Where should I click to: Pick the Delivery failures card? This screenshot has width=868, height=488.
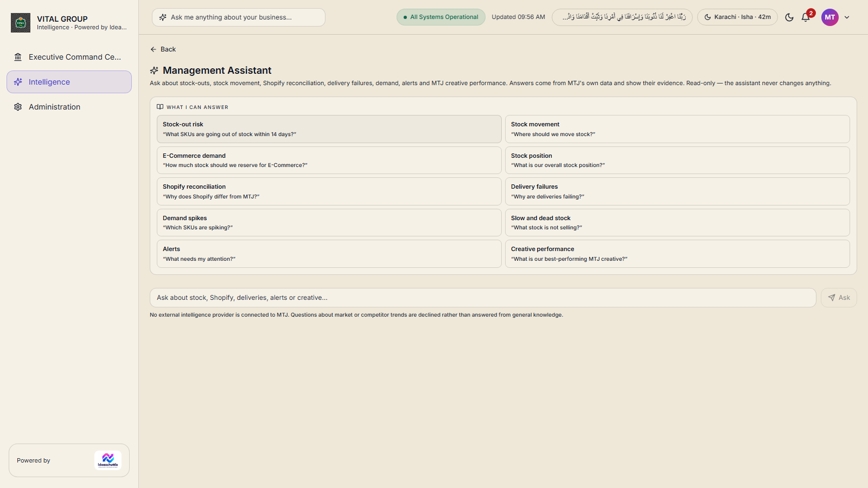pyautogui.click(x=677, y=191)
